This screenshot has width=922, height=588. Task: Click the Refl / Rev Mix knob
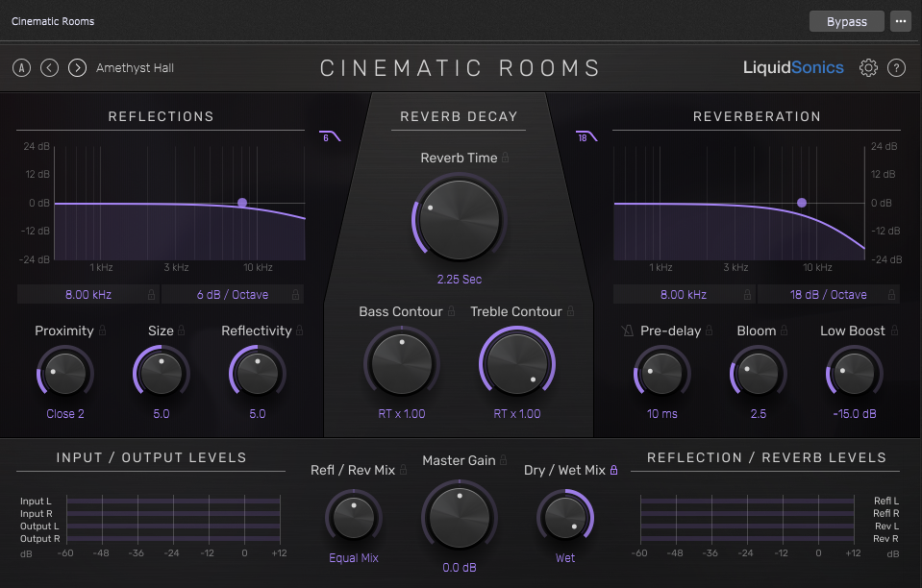[x=354, y=518]
